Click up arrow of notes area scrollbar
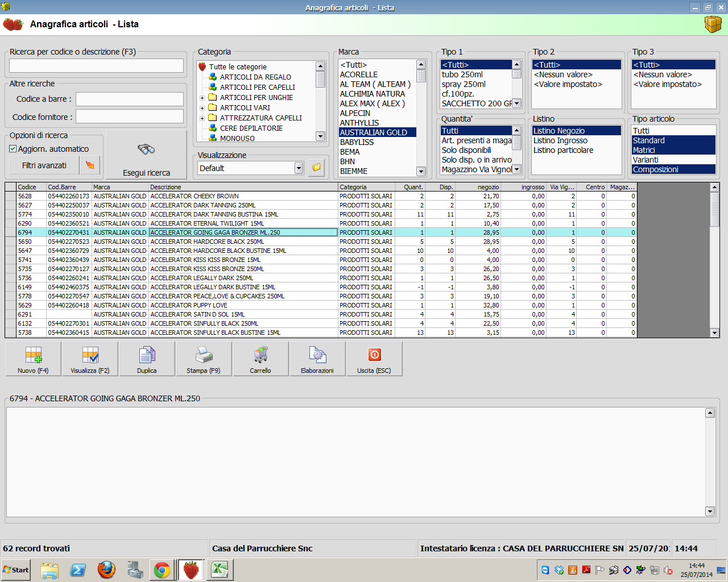 [710, 413]
